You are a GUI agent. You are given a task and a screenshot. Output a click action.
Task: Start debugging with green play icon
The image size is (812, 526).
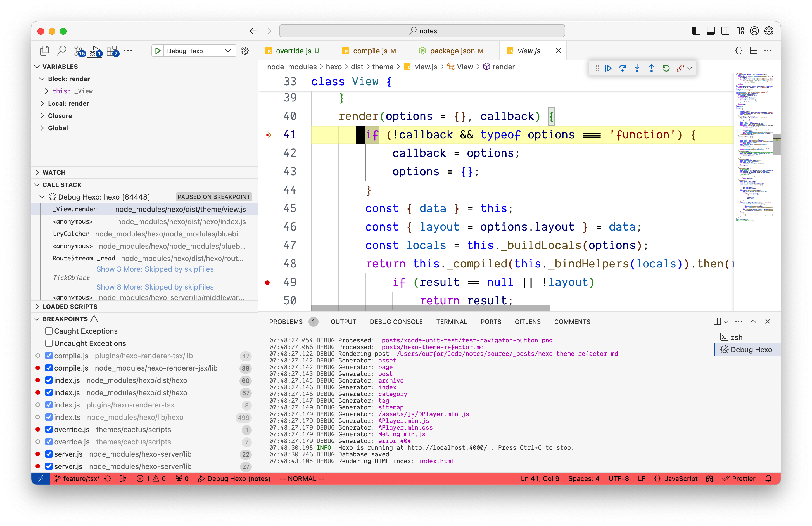coord(158,51)
